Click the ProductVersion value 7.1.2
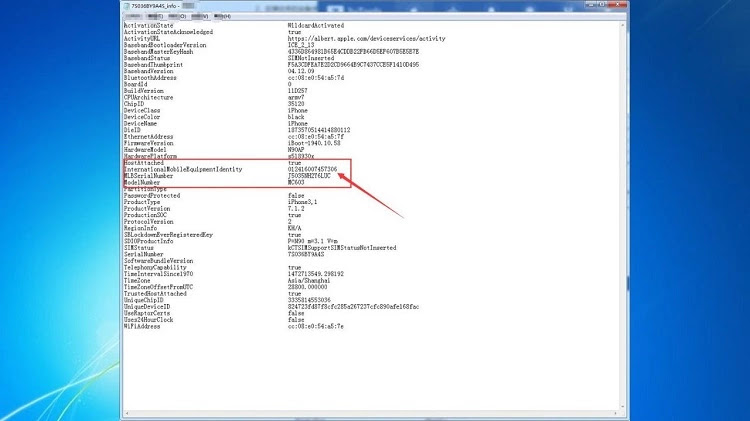Viewport: 750px width, 421px height. (x=296, y=209)
